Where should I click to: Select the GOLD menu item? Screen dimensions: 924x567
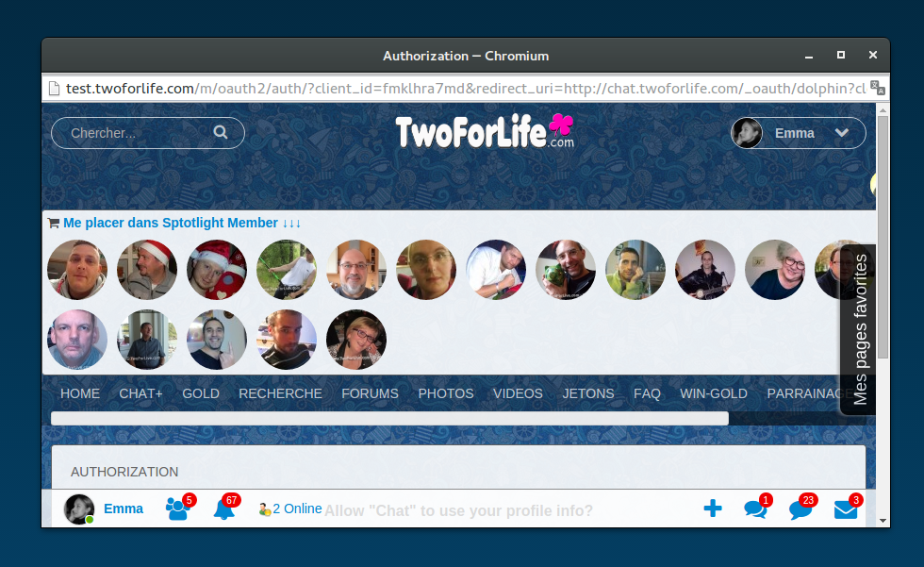[201, 393]
